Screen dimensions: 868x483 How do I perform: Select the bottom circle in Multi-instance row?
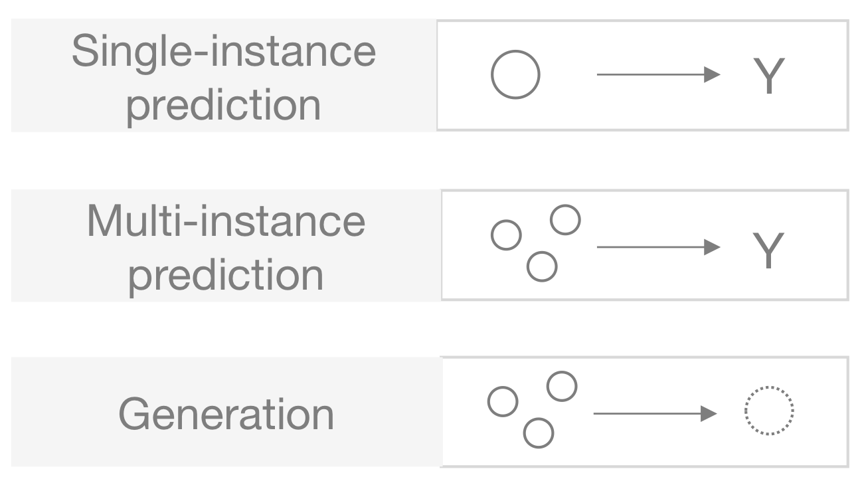(x=542, y=267)
